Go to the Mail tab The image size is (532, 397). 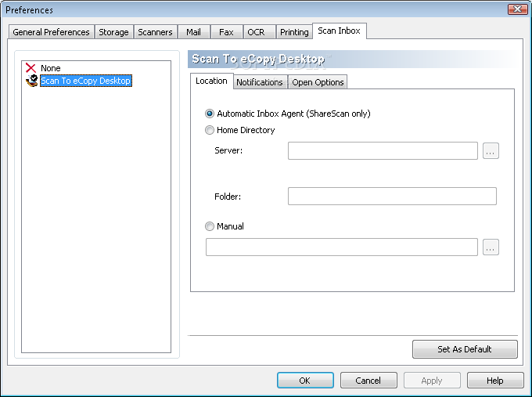coord(193,32)
